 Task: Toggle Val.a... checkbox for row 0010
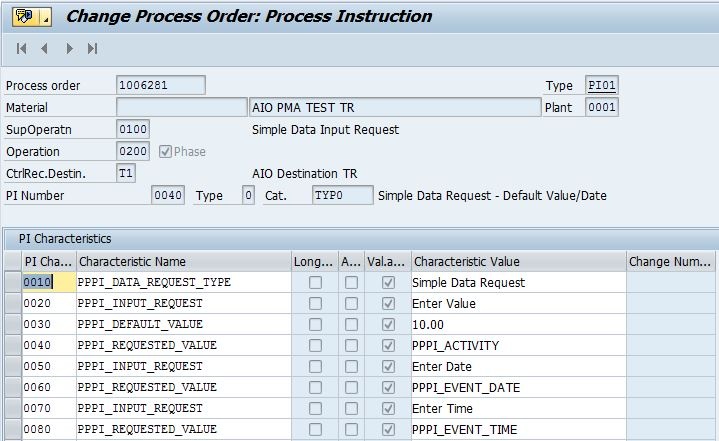(388, 282)
